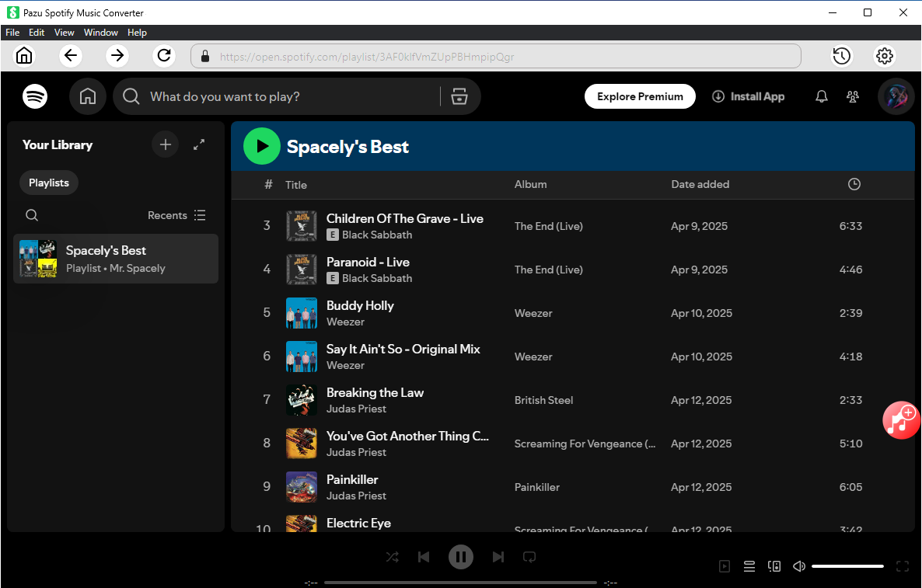The height and width of the screenshot is (588, 922).
Task: Adjust the volume slider
Action: tap(847, 566)
